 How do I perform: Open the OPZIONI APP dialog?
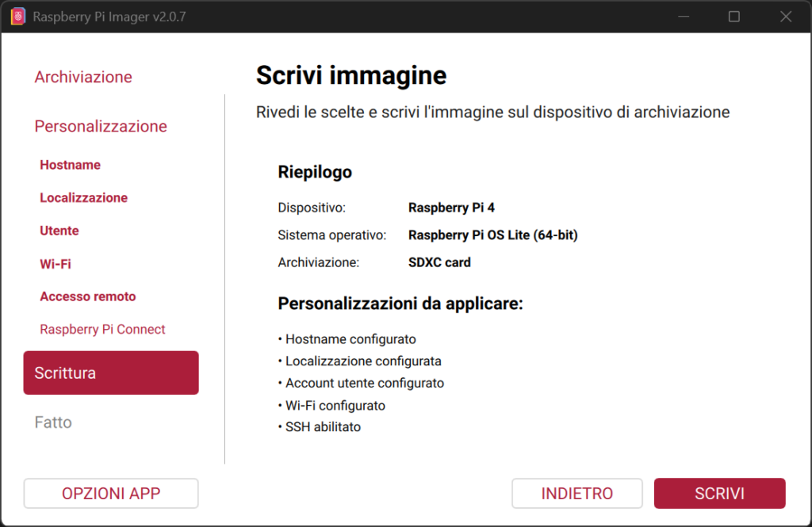coord(110,493)
